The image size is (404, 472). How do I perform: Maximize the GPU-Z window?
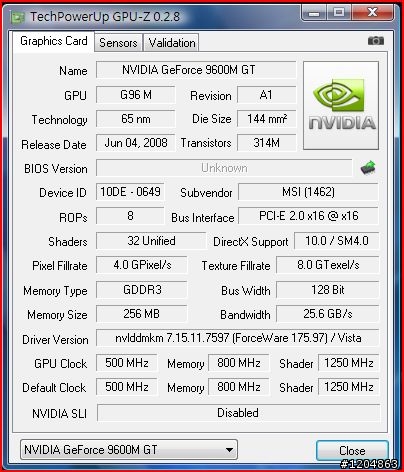coord(338,13)
